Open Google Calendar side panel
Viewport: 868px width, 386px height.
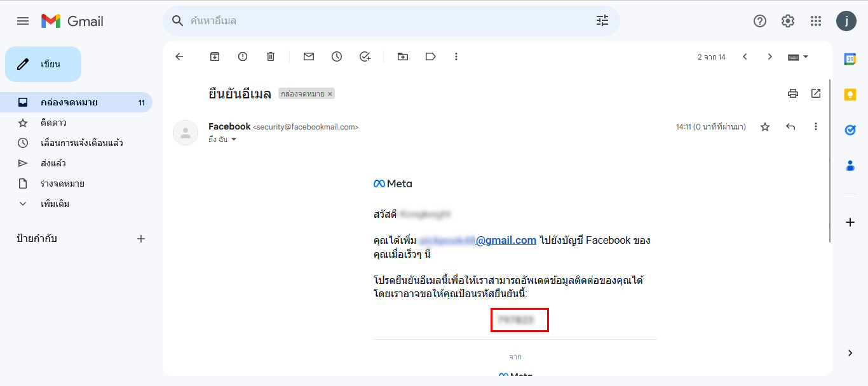tap(850, 59)
